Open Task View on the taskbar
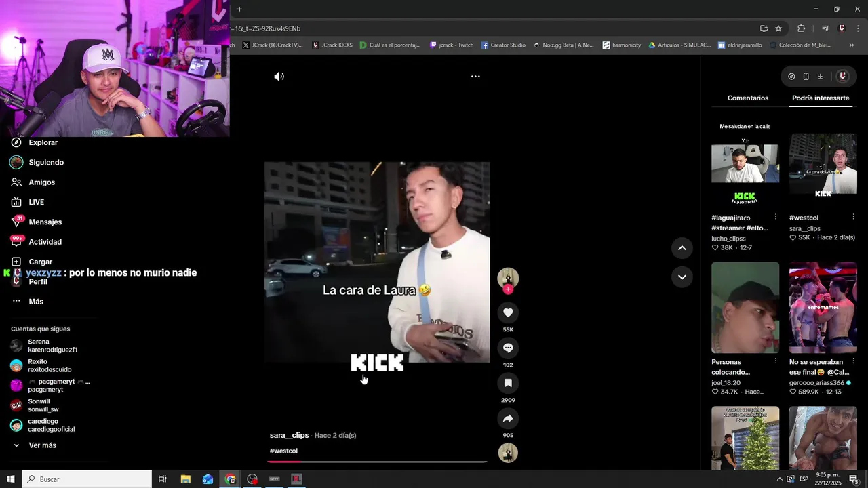This screenshot has height=488, width=868. (163, 479)
